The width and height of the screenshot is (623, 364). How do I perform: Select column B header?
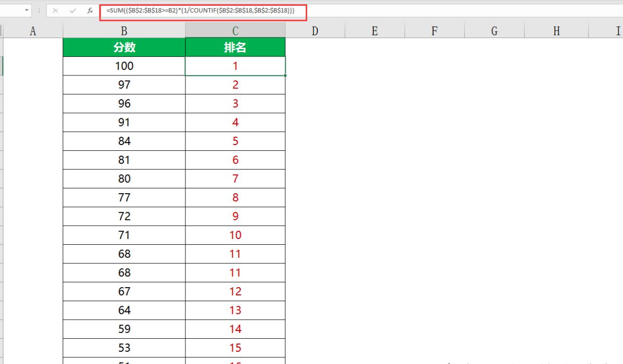(124, 31)
